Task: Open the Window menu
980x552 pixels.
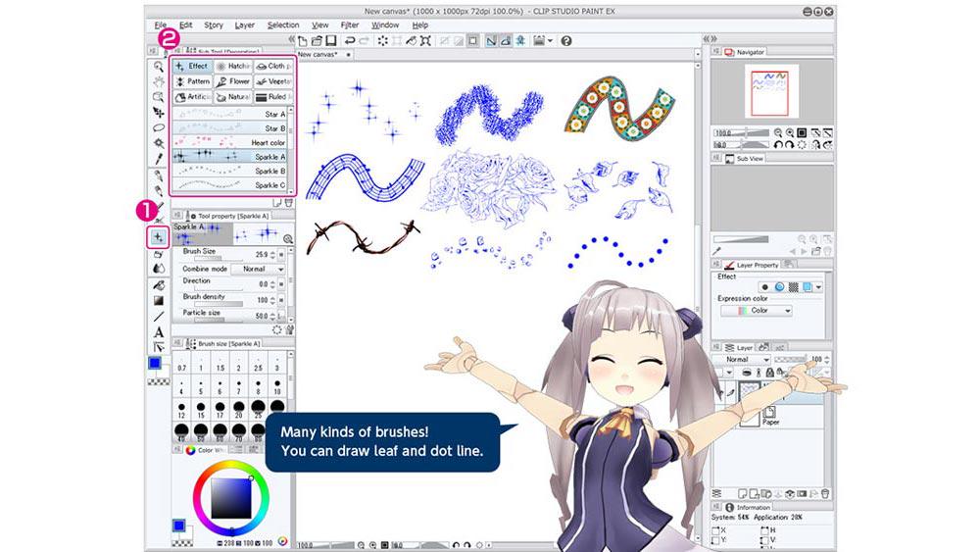Action: click(x=385, y=25)
